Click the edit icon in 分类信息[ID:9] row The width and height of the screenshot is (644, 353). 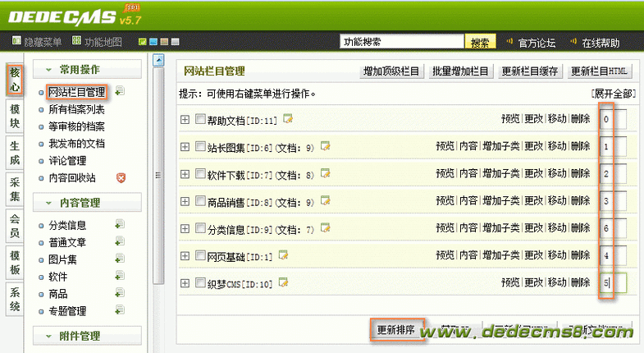tap(326, 227)
